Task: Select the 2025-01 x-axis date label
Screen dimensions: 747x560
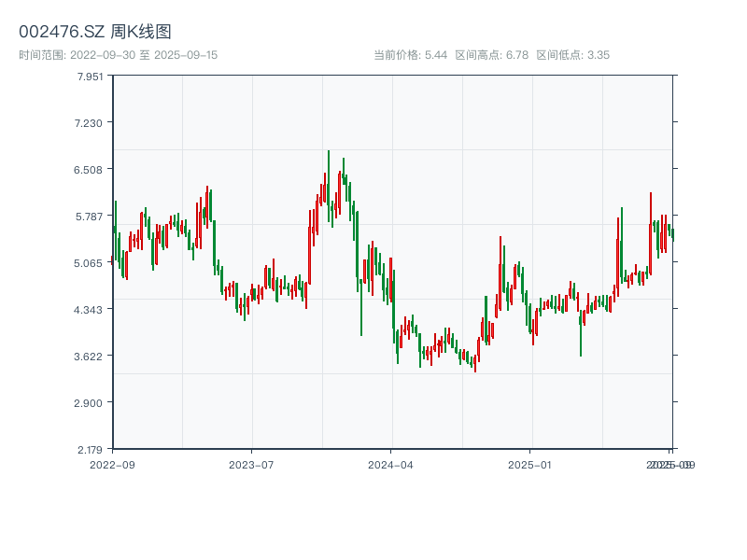Action: tap(530, 464)
